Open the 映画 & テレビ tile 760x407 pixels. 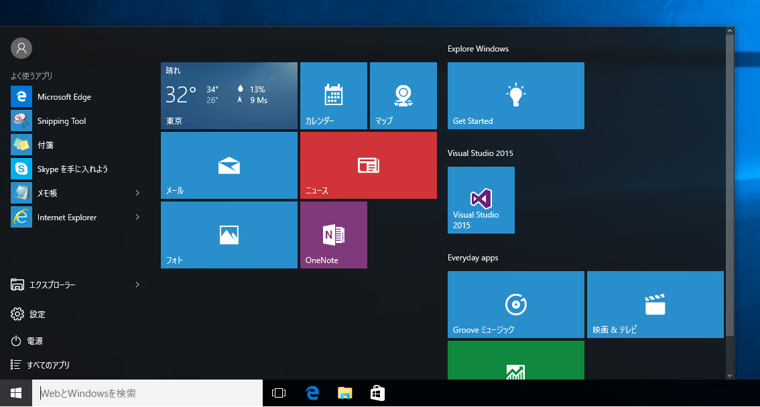[655, 304]
